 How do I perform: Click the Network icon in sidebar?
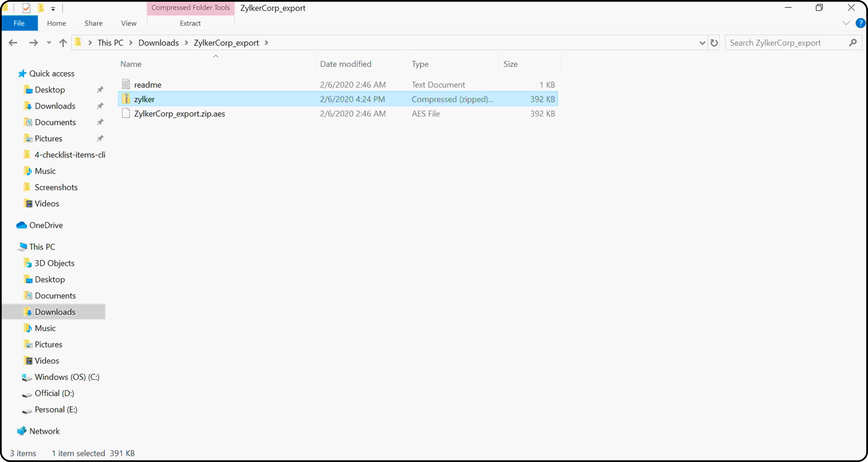click(x=22, y=431)
